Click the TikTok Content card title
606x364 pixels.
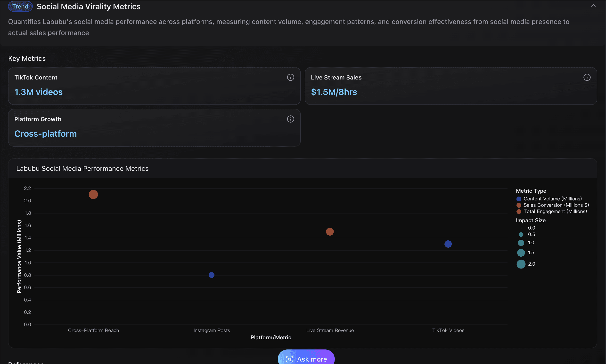[36, 78]
